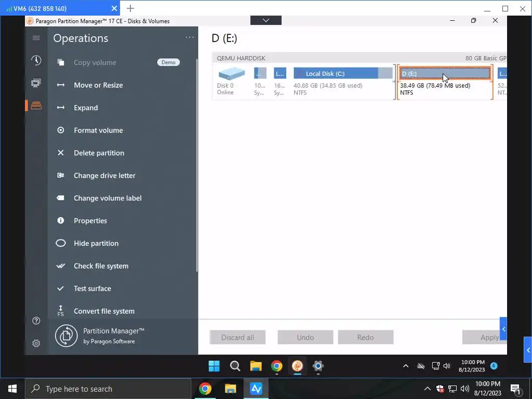Choose the Expand operation
Screen dimensions: 532x399
coord(86,108)
